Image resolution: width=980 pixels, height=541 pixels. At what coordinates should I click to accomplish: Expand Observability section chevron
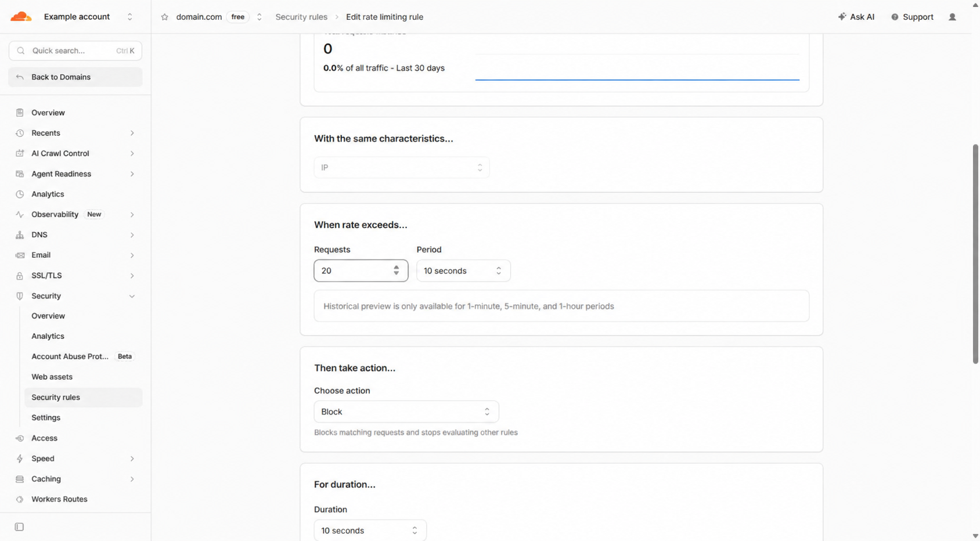pyautogui.click(x=132, y=215)
